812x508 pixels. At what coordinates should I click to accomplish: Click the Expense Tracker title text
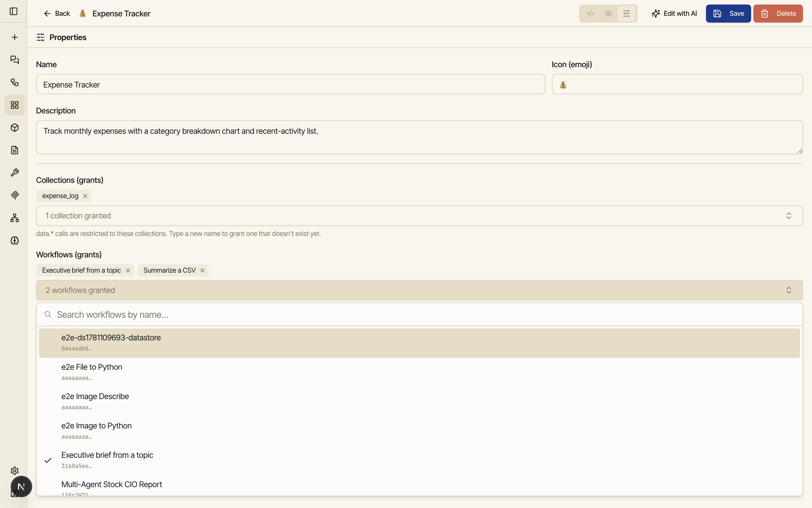(122, 14)
